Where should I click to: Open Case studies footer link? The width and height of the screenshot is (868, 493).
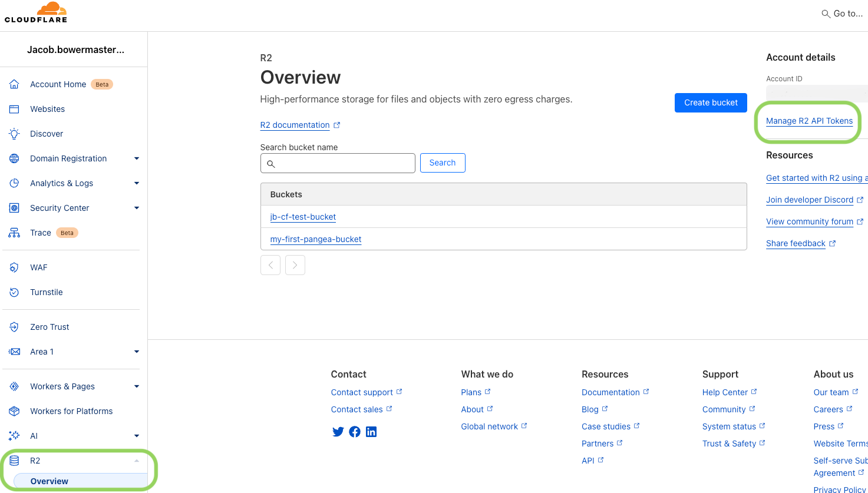606,426
